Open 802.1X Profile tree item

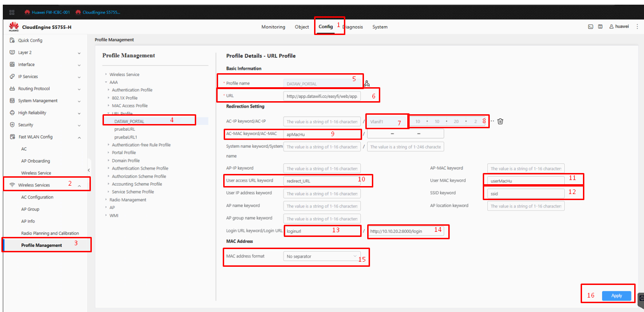point(124,98)
